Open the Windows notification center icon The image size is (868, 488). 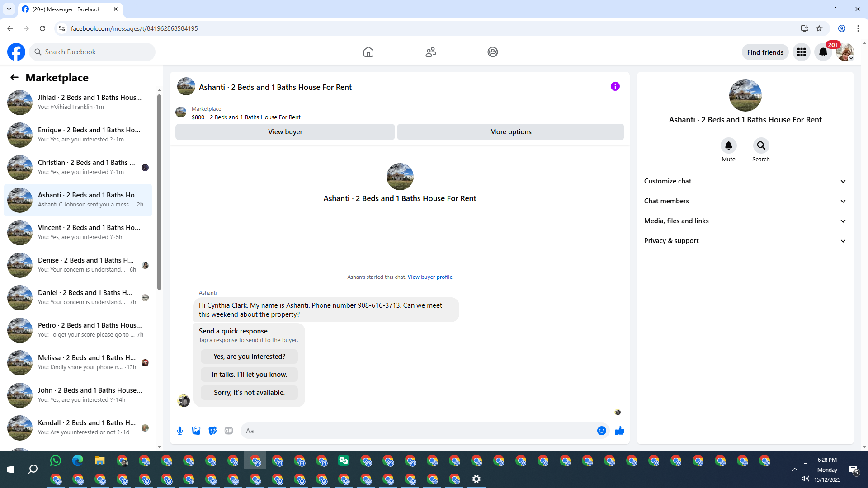tap(854, 470)
